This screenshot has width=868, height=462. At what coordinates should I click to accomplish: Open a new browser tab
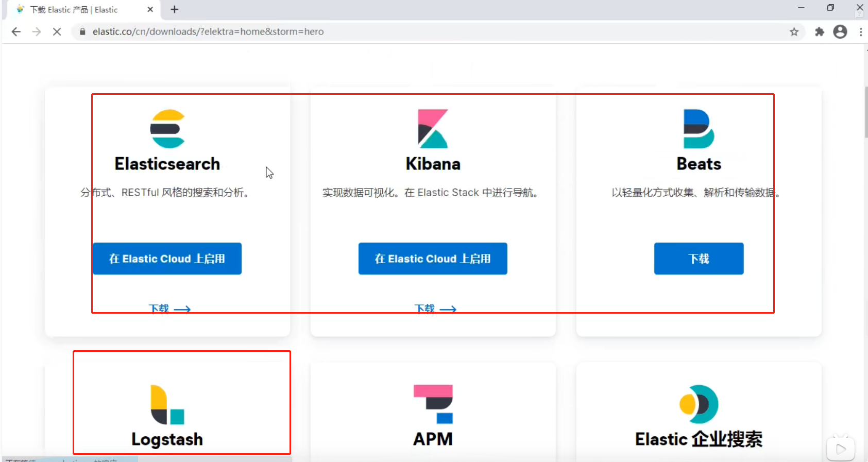coord(175,9)
